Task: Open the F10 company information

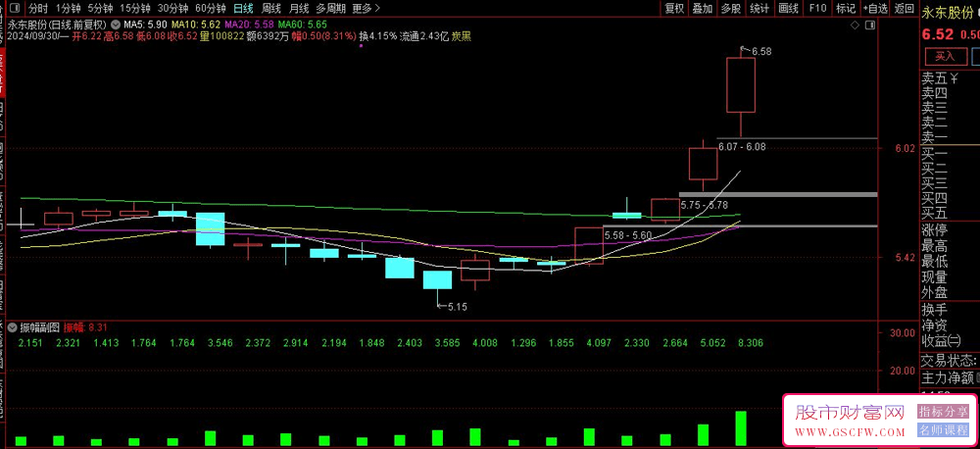Action: tap(817, 8)
